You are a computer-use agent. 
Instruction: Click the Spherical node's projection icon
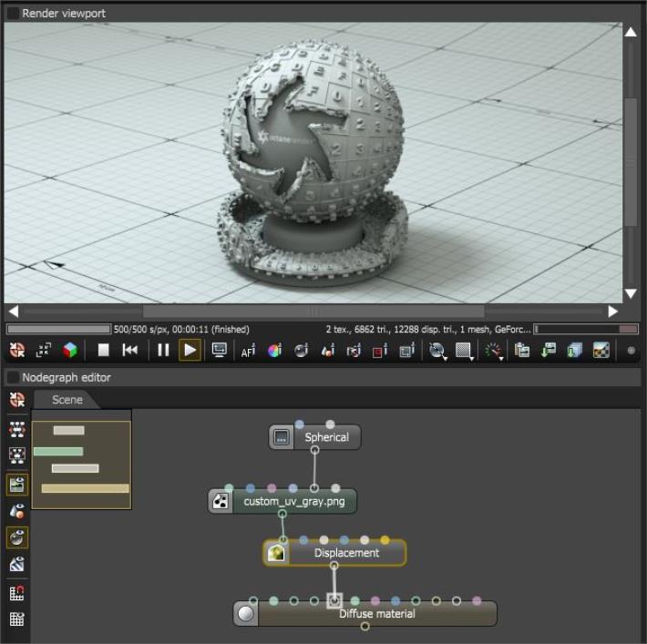282,437
